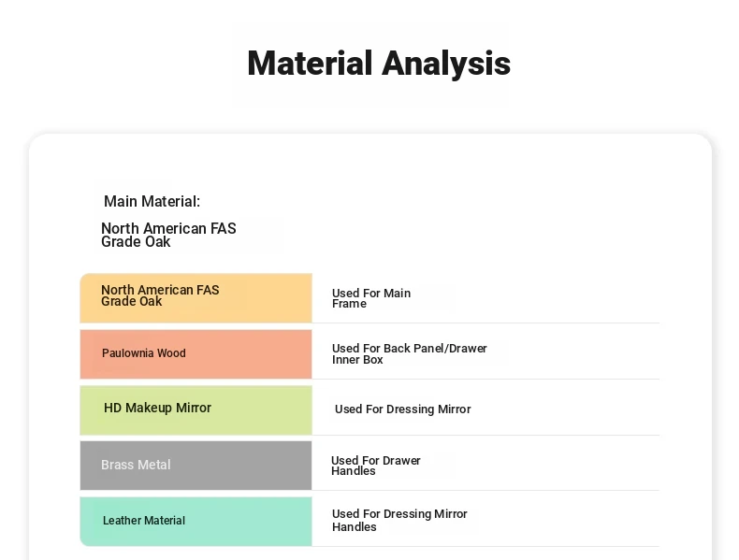
Task: Click the Material Analysis title
Action: pyautogui.click(x=379, y=64)
